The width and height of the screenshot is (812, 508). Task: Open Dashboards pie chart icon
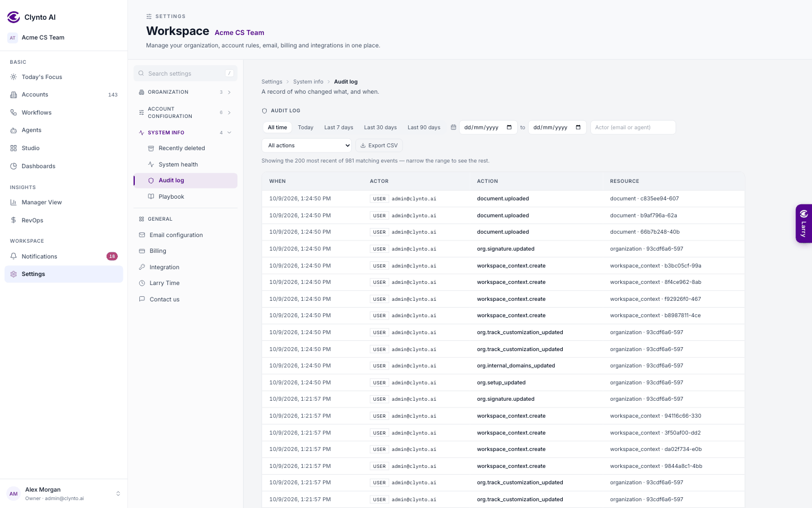14,166
